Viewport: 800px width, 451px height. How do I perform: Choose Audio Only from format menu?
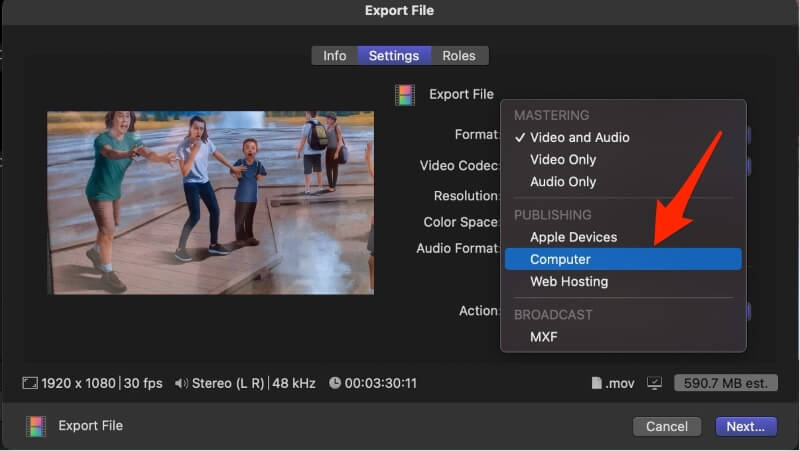pos(563,181)
